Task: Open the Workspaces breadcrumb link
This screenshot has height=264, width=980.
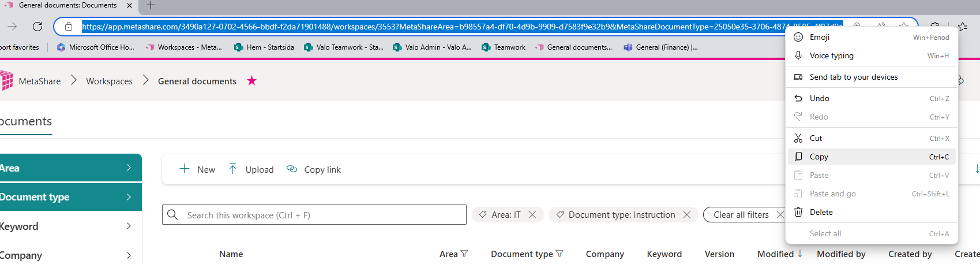Action: tap(109, 81)
